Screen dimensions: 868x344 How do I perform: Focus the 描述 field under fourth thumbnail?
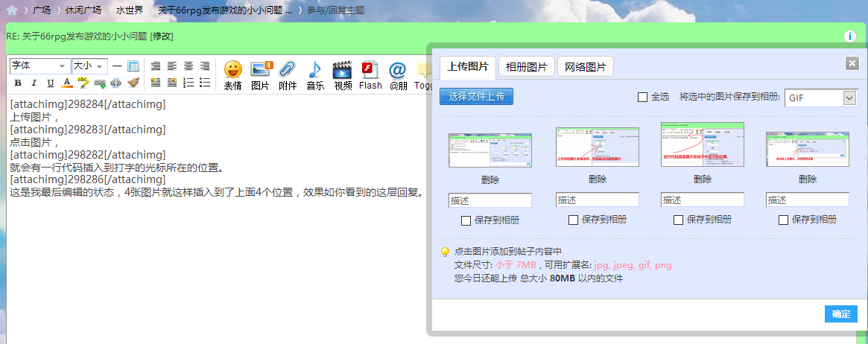pyautogui.click(x=808, y=200)
